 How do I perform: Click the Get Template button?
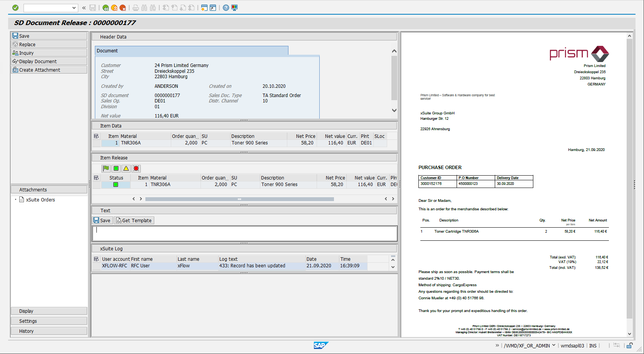coord(134,220)
